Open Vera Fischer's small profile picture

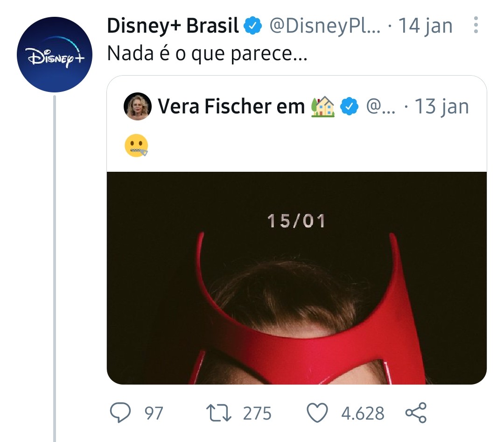click(x=138, y=106)
